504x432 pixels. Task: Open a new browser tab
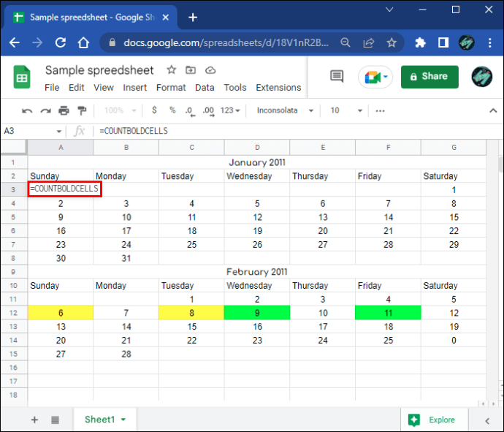pos(193,18)
